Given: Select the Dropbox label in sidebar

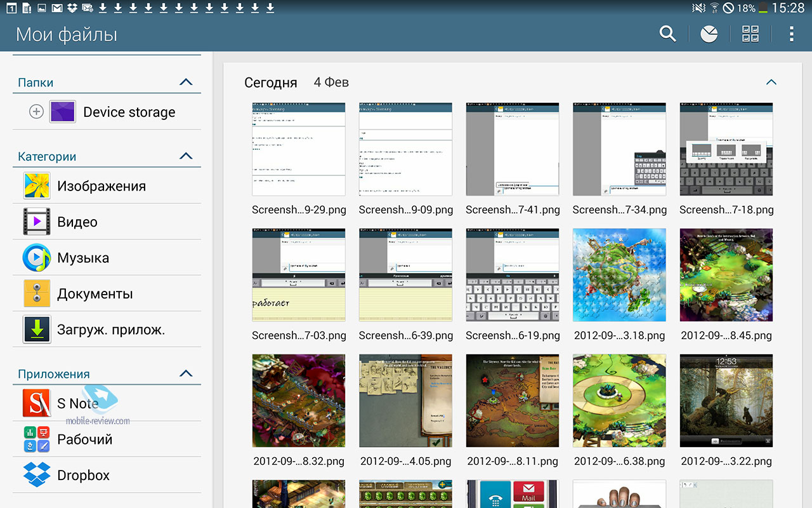Looking at the screenshot, I should point(83,476).
